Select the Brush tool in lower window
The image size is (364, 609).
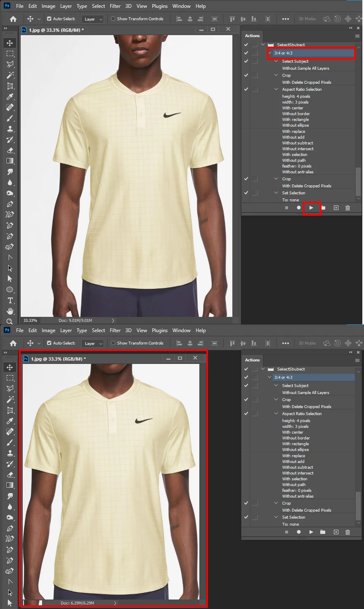(10, 442)
